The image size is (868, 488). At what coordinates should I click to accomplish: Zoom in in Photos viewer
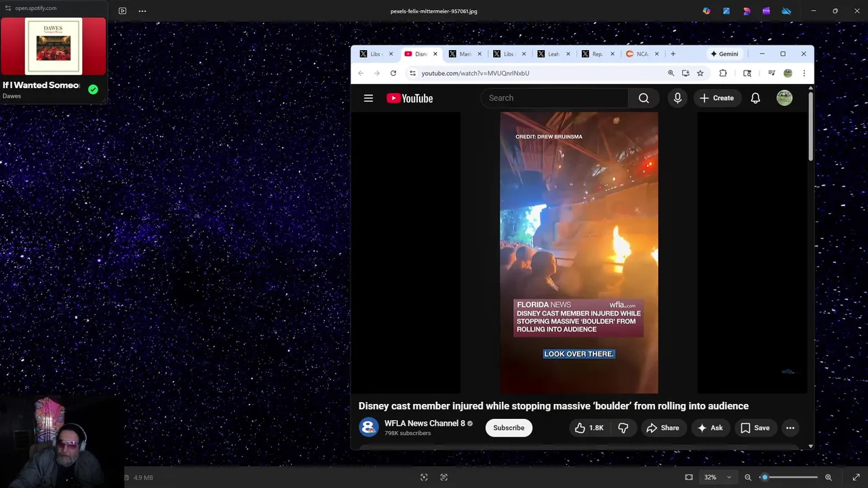tap(828, 477)
